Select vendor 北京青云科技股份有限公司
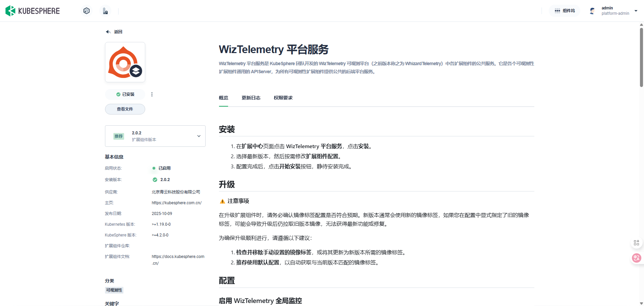This screenshot has height=306, width=644. (x=176, y=192)
